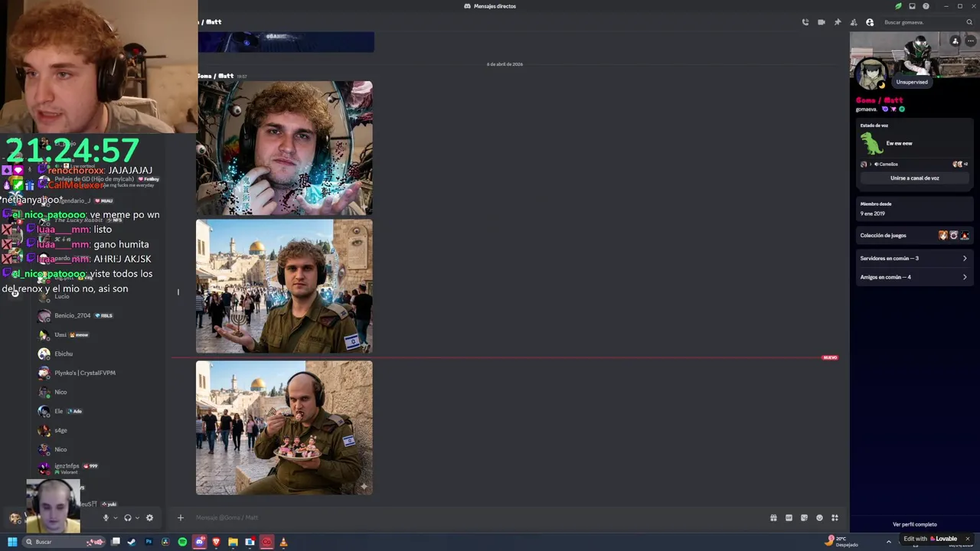Screen dimensions: 980x551
Task: Open the emoji picker
Action: click(819, 518)
